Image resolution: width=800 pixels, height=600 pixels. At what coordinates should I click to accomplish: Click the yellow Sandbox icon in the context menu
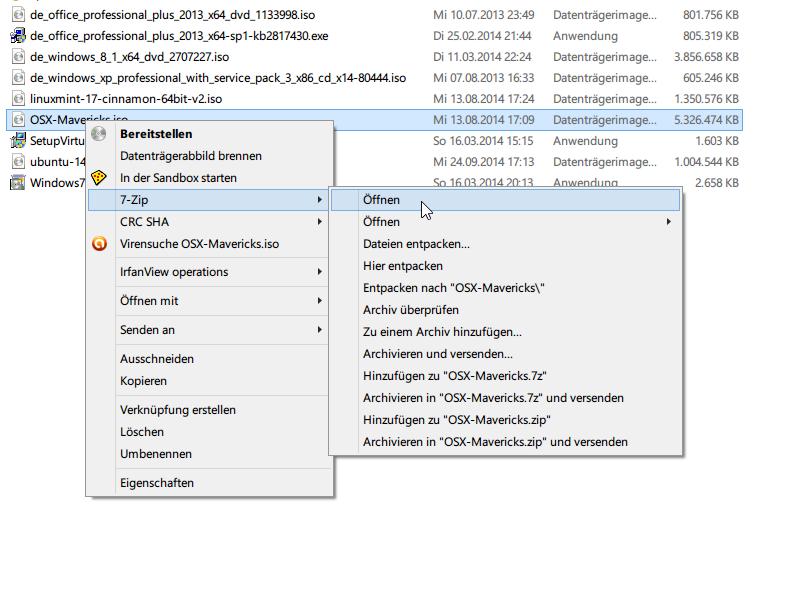99,178
